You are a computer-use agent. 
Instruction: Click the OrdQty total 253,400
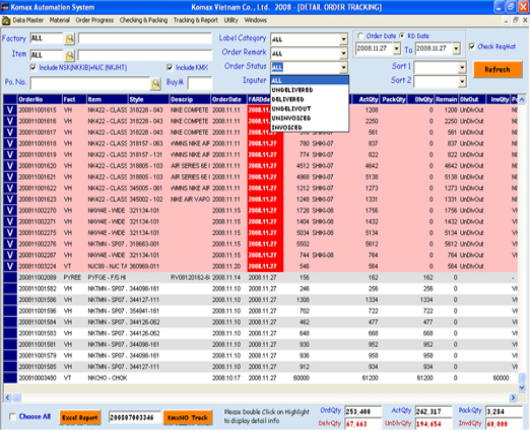363,412
